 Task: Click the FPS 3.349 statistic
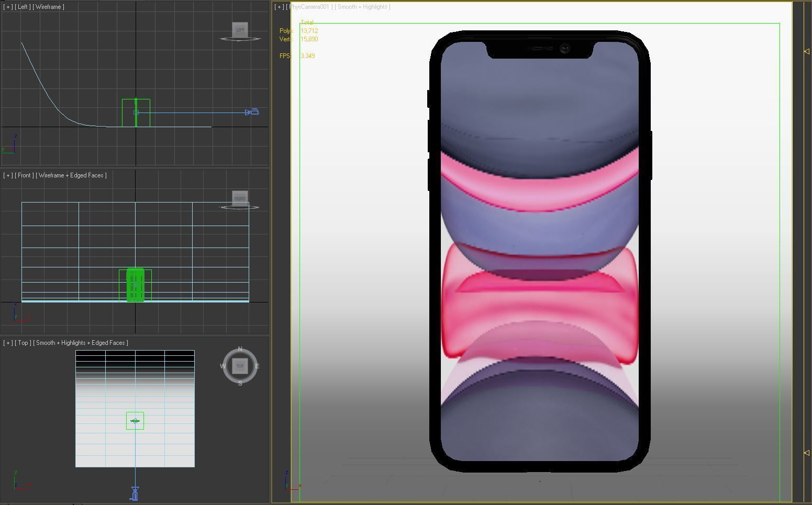[308, 56]
